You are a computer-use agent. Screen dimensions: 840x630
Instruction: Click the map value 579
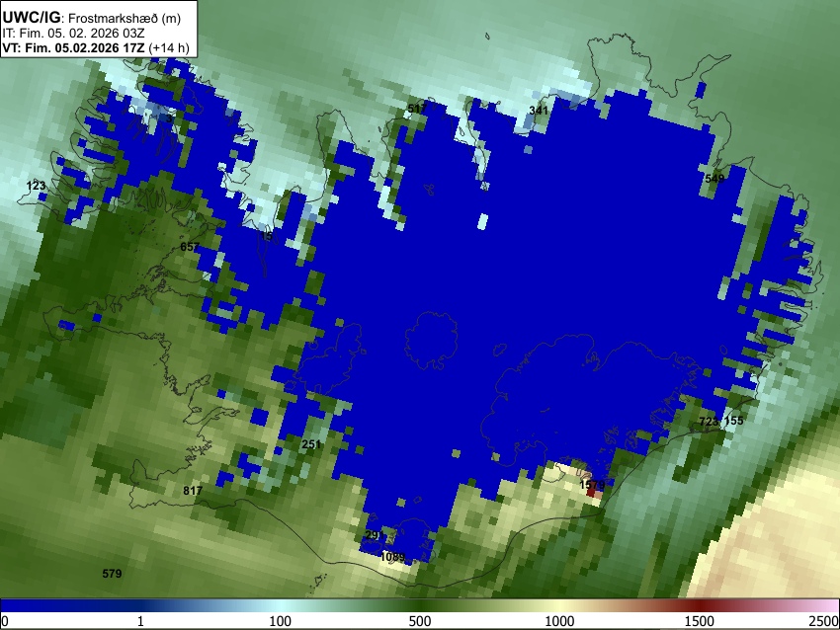click(112, 574)
